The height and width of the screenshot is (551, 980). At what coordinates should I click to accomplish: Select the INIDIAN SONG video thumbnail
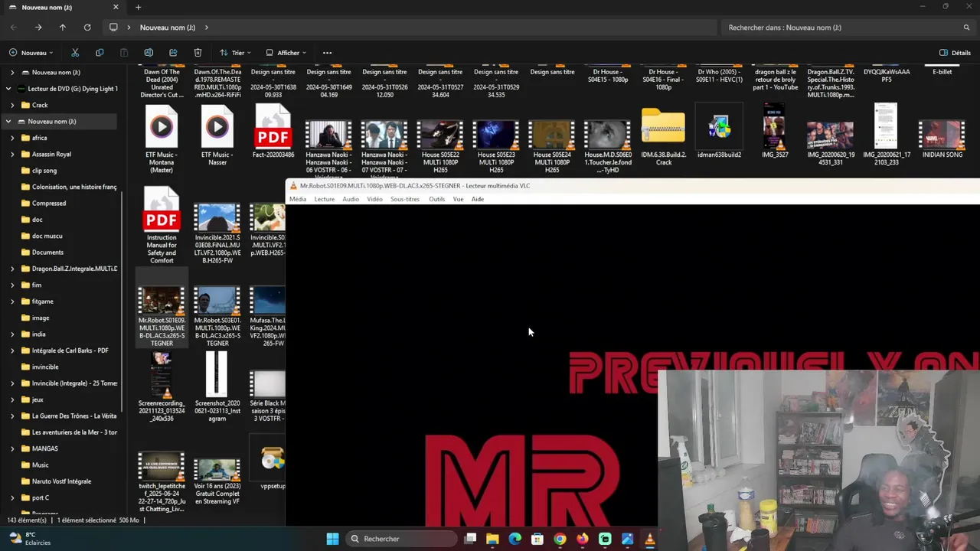point(942,134)
